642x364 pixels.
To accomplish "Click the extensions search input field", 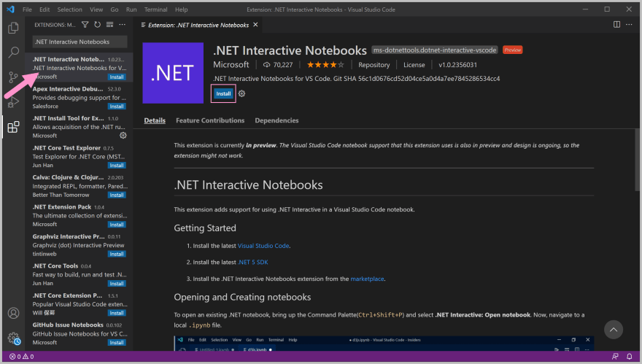I will point(80,42).
